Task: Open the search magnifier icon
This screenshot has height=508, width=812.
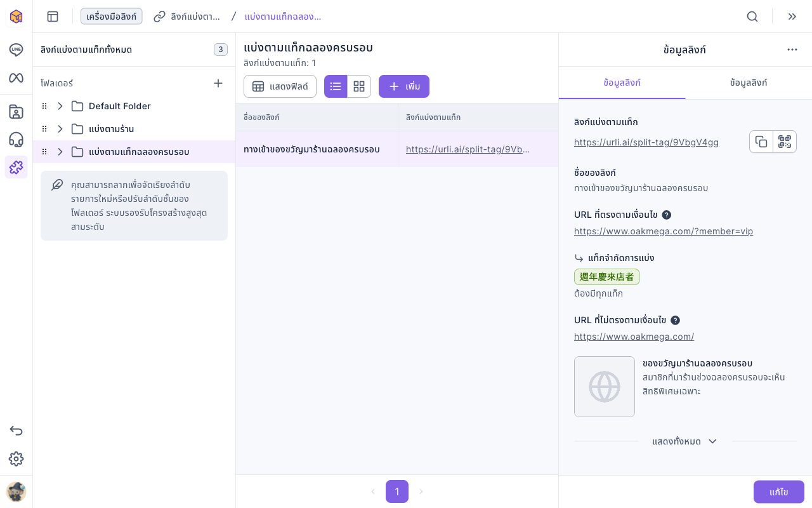Action: [x=752, y=17]
